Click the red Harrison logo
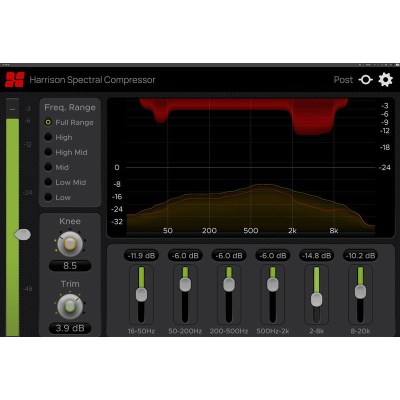The height and width of the screenshot is (400, 400). 15,80
